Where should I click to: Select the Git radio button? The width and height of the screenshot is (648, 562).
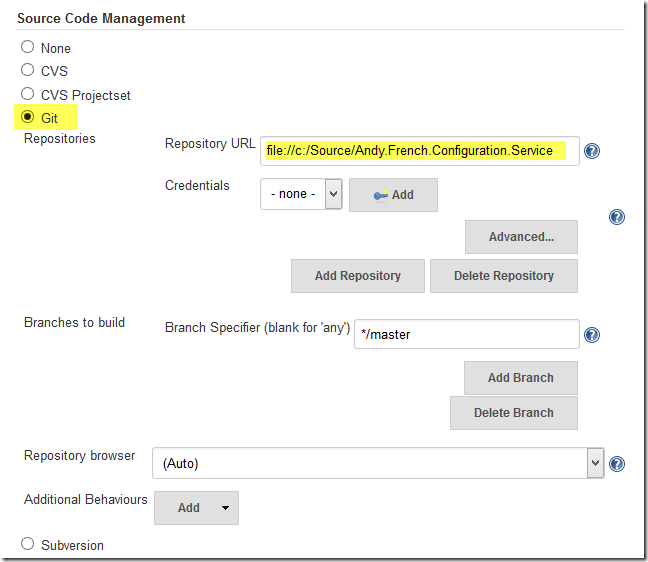pos(28,118)
